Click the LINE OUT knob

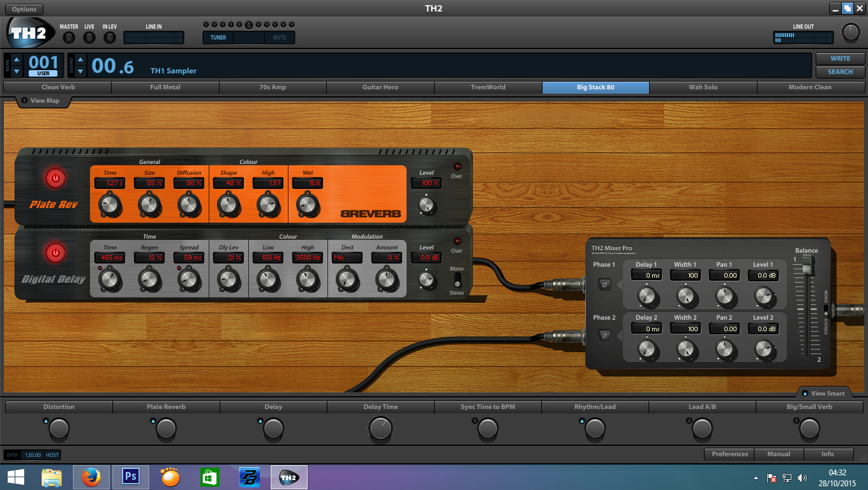tap(851, 33)
